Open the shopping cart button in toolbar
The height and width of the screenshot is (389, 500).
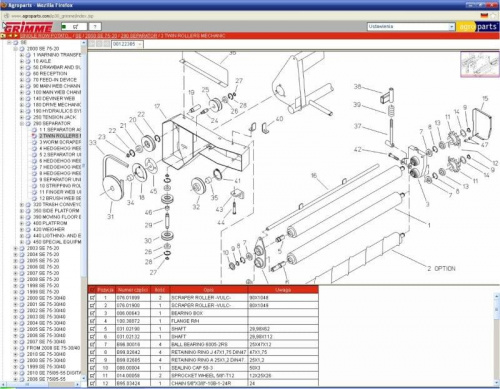[x=74, y=27]
